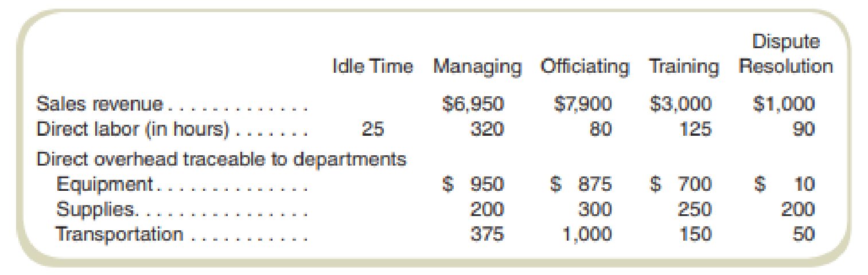868x275 pixels.
Task: Select Idle Time labor hours 25
Action: 373,129
